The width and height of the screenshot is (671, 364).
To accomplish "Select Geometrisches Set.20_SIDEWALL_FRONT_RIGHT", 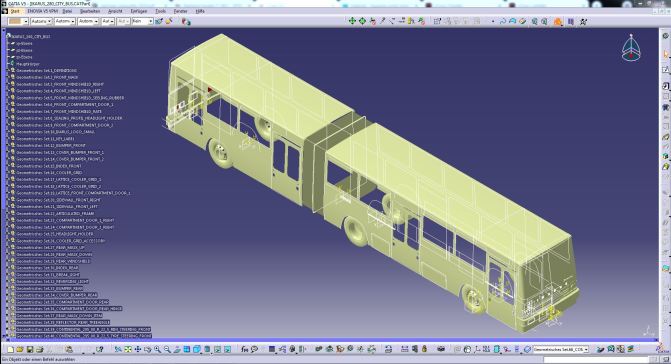I will (x=59, y=200).
